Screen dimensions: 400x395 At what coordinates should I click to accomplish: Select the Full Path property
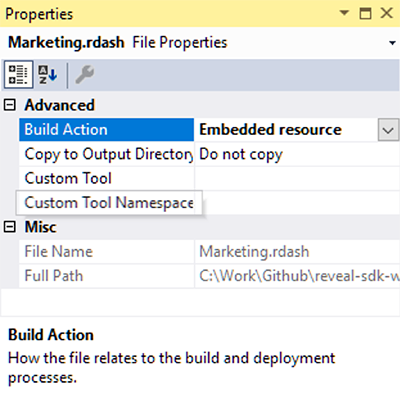pyautogui.click(x=106, y=276)
